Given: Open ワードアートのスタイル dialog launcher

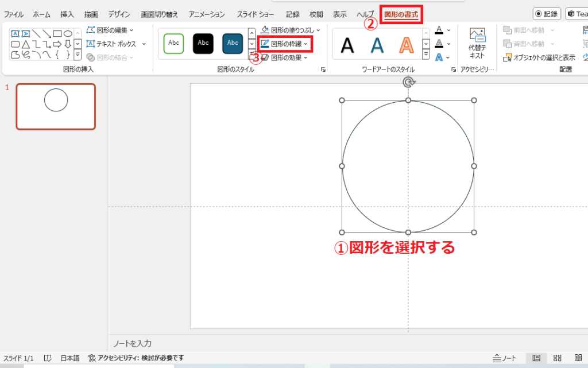Looking at the screenshot, I should 454,69.
